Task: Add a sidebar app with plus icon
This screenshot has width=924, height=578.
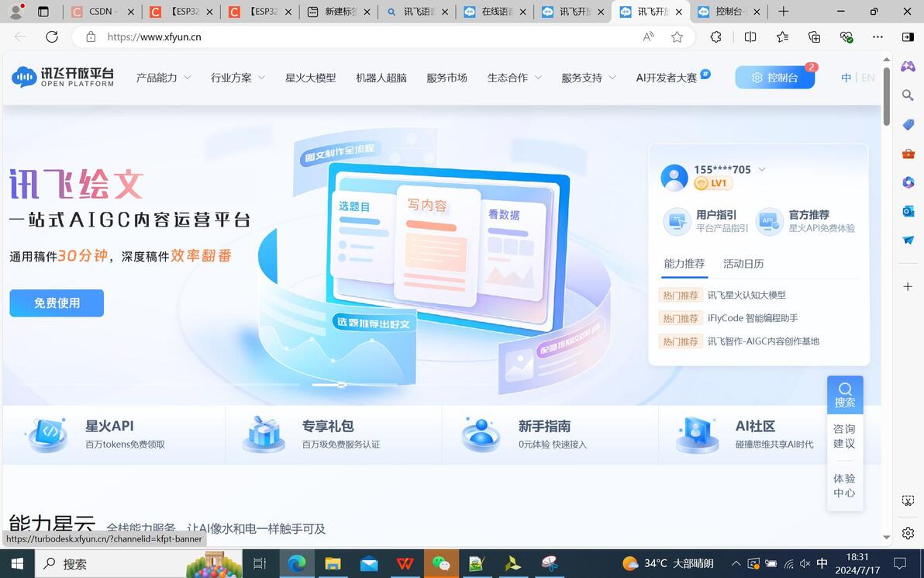Action: coord(908,286)
